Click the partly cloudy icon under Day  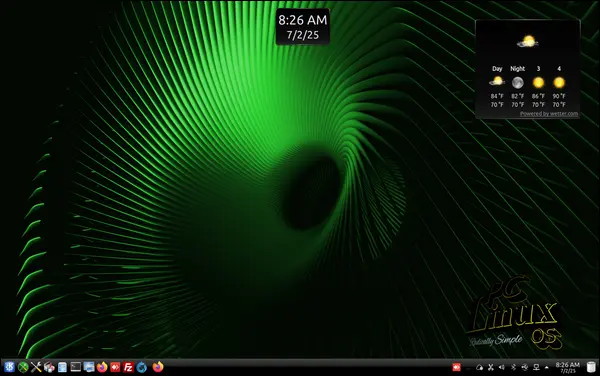497,82
